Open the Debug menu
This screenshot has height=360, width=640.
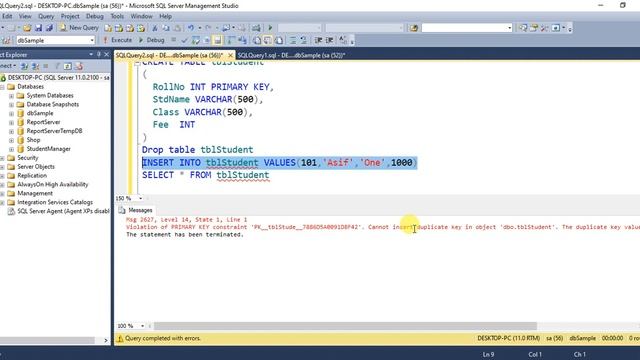click(95, 16)
